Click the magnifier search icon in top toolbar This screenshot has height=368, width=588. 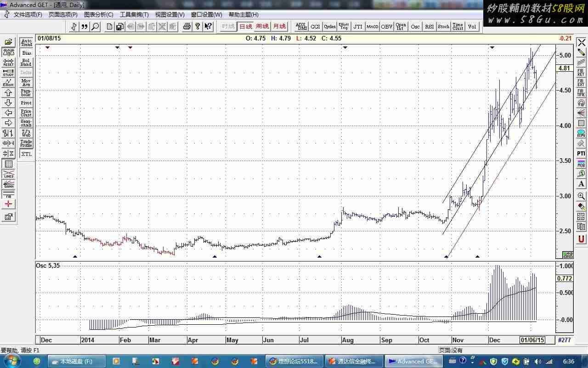pos(95,26)
